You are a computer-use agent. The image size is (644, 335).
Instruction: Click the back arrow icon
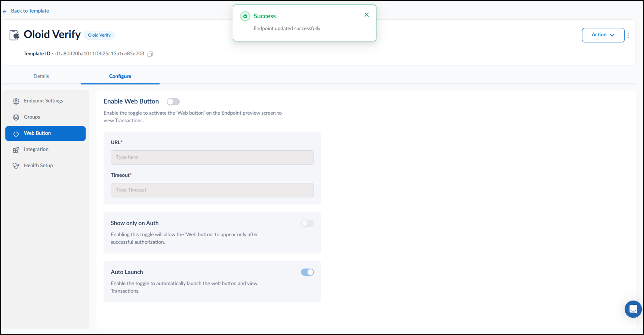coord(5,11)
